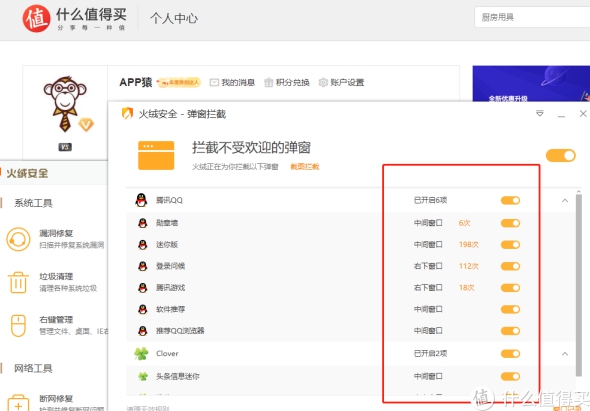The width and height of the screenshot is (590, 411).
Task: Collapse the 腾讯QQ group chevron
Action: pyautogui.click(x=565, y=200)
